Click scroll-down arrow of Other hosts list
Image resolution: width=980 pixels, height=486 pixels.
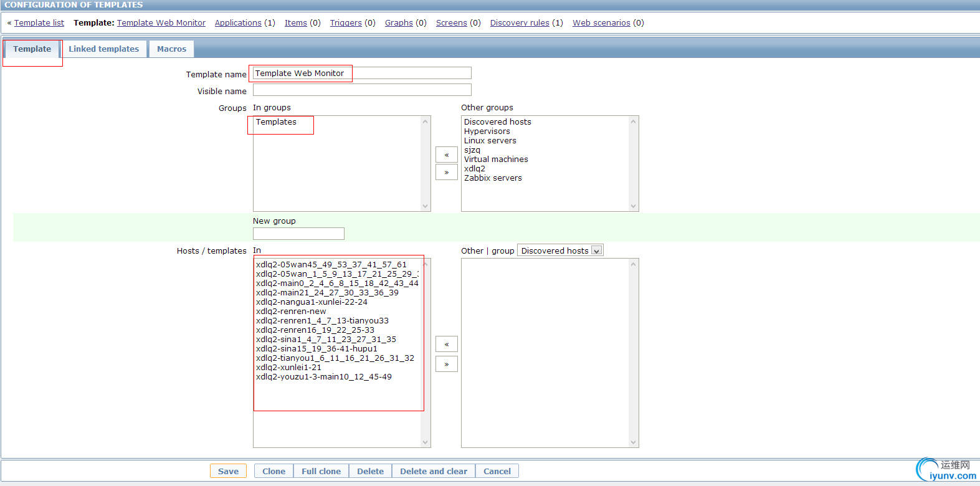(634, 442)
